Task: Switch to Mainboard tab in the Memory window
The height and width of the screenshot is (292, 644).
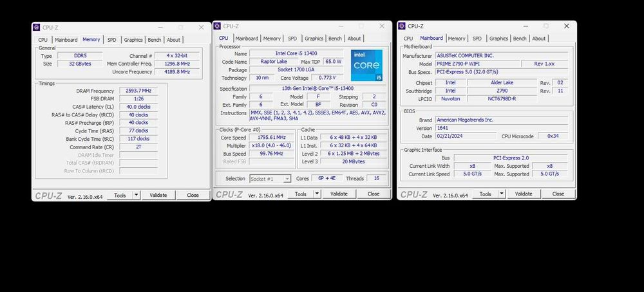Action: 66,40
